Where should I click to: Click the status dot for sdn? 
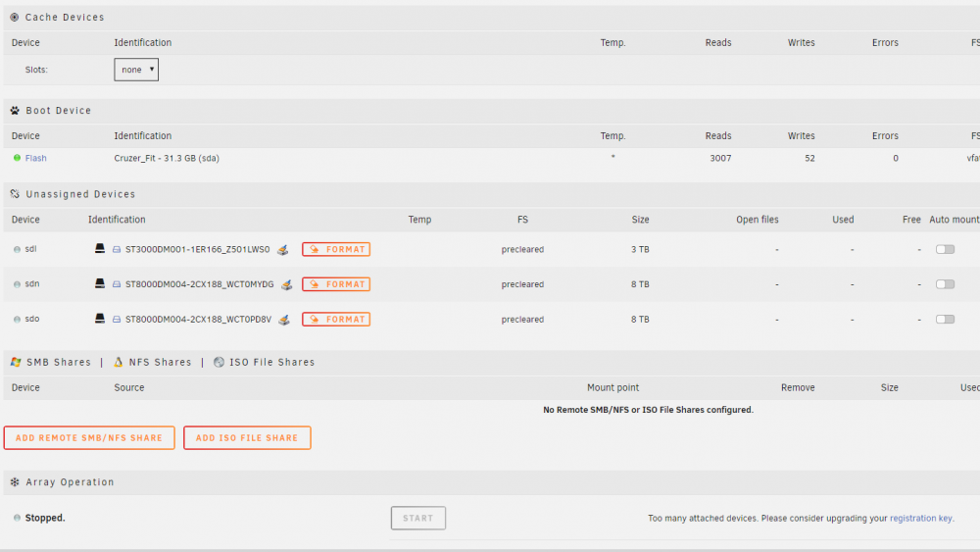(17, 284)
